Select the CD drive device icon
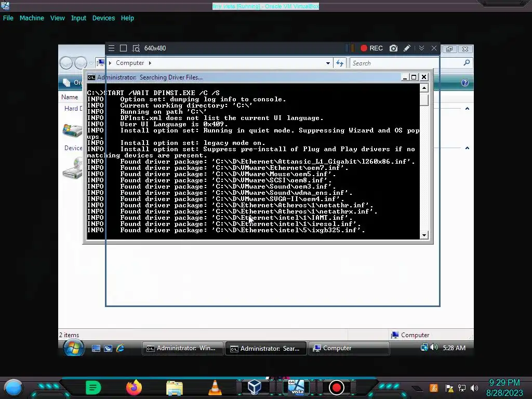532x399 pixels. [72, 168]
